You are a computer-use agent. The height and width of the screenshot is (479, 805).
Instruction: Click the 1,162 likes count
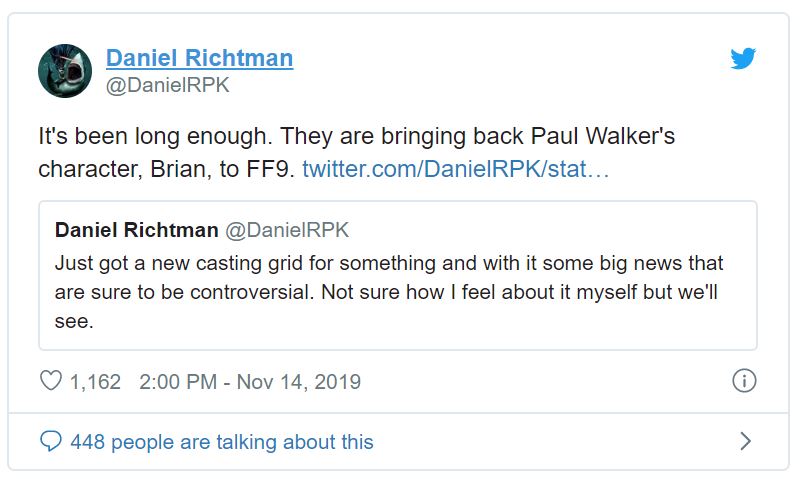coord(95,381)
